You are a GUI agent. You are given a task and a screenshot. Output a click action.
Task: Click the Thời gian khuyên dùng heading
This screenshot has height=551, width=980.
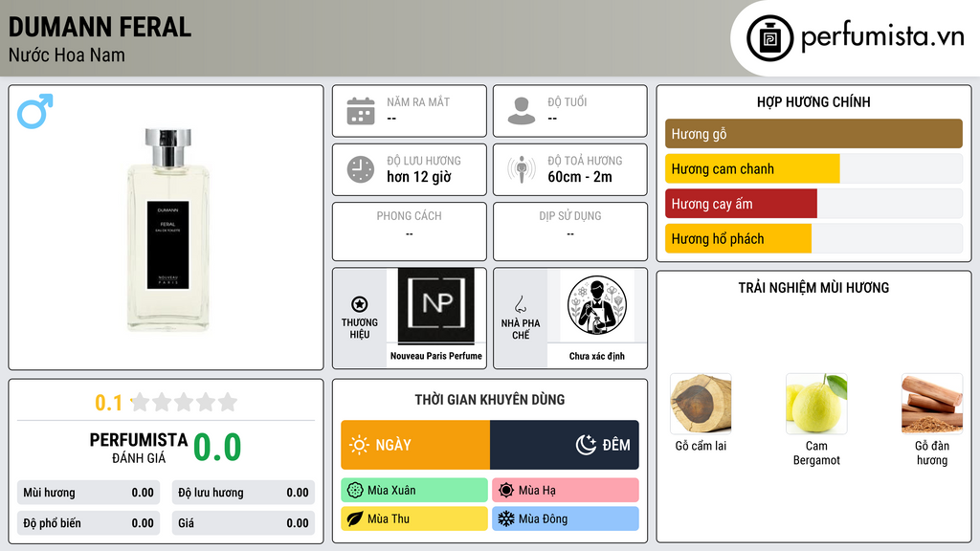[x=490, y=400]
